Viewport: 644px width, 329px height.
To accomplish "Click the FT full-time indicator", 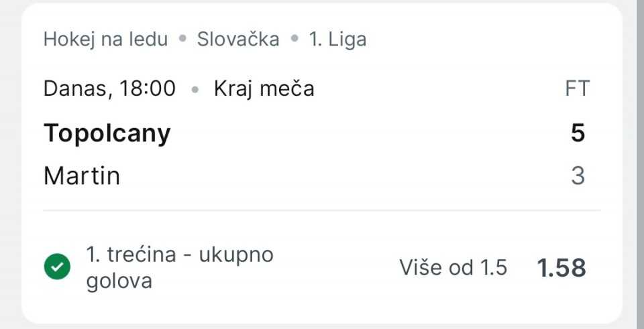I will [x=577, y=88].
